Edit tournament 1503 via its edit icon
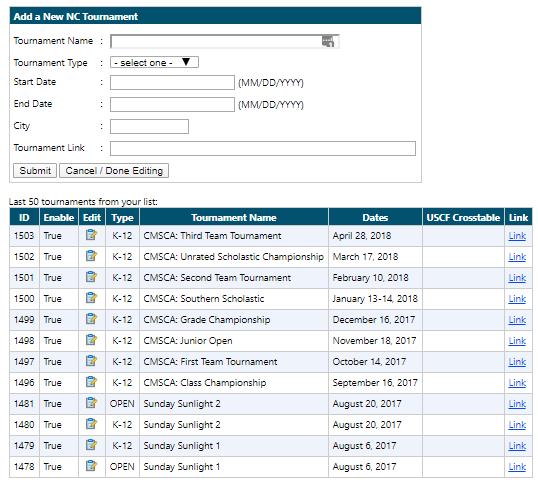538x485 pixels. click(x=91, y=235)
